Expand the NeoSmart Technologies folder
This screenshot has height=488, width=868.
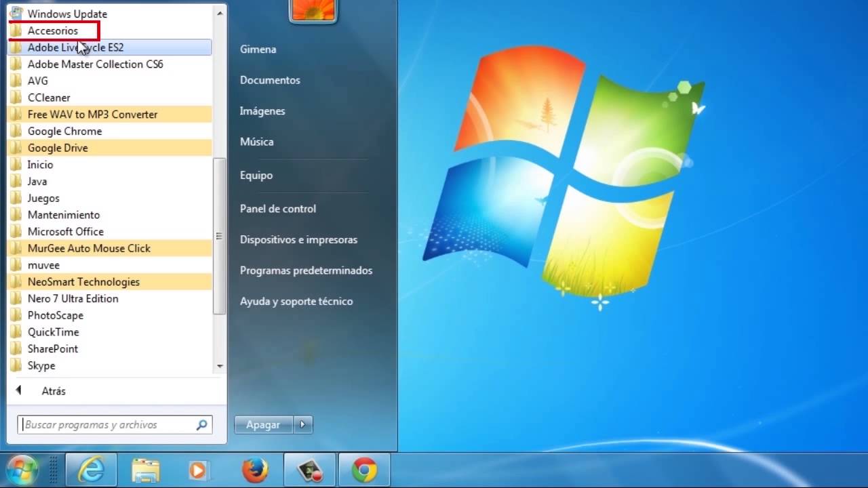pyautogui.click(x=111, y=281)
